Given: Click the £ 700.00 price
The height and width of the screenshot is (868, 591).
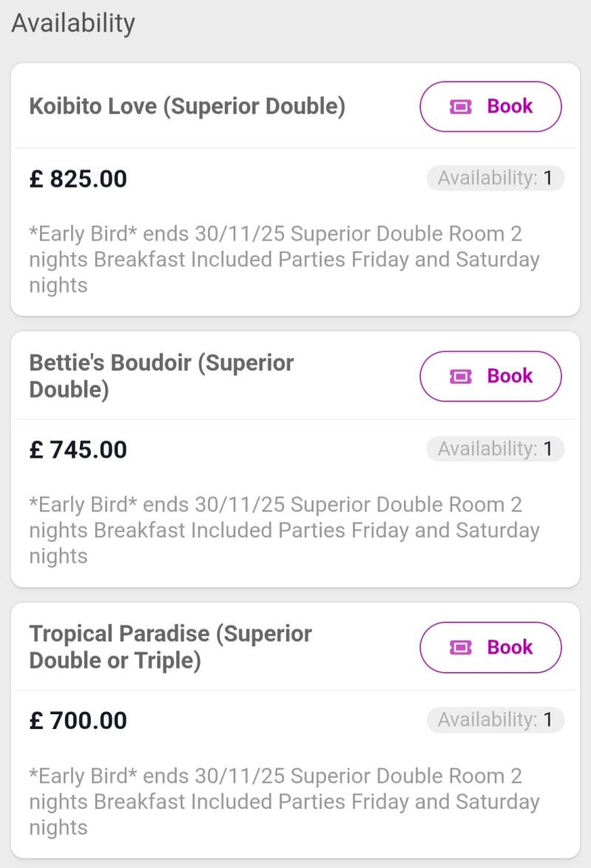Looking at the screenshot, I should pyautogui.click(x=78, y=720).
